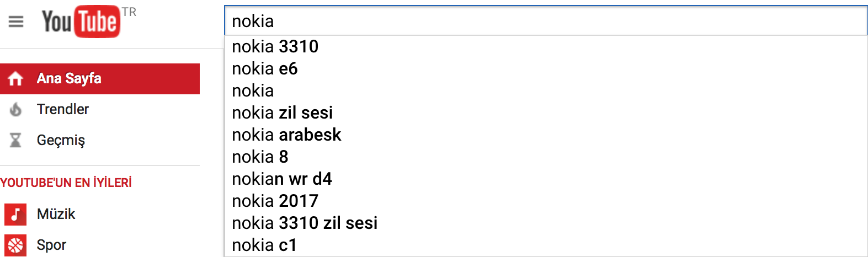Select the "nokia 2017" suggestion
Viewport: 868px width, 257px height.
pyautogui.click(x=275, y=201)
